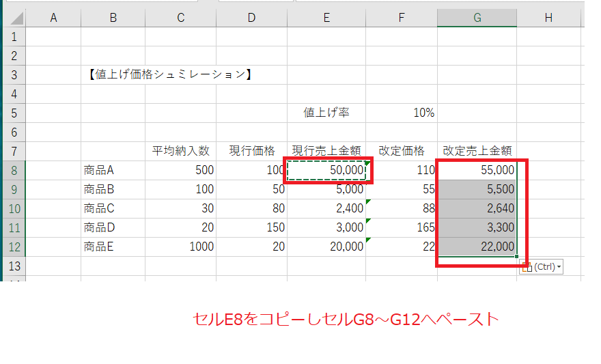Screen dimensions: 601x364
Task: Select cell with value 2,400
Action: click(326, 208)
